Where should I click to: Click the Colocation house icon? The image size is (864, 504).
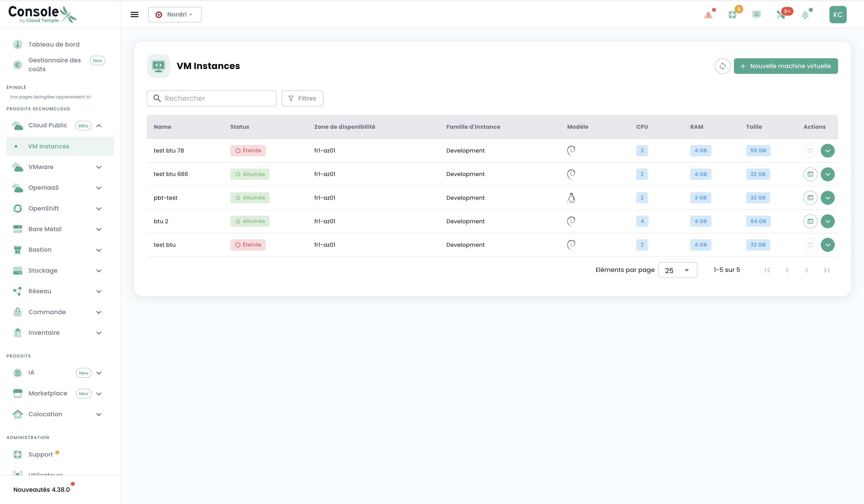pyautogui.click(x=18, y=414)
